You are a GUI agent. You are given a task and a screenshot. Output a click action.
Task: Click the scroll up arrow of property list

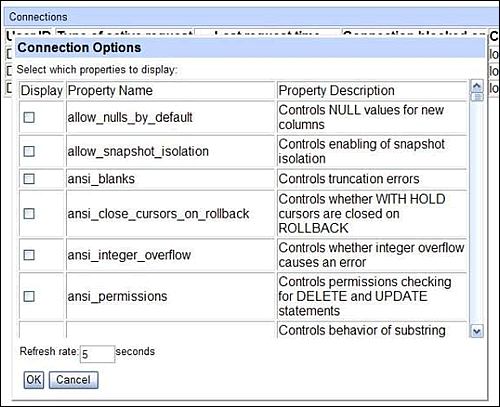point(477,86)
